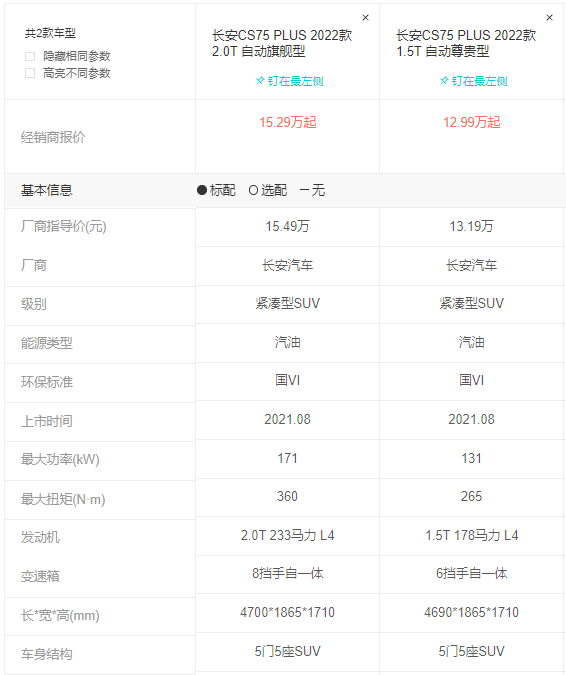Open the 长安CS75 PLUS 2022款 1.5T 自动尊贵型 title
Viewport: 566px width, 675px height.
pos(466,43)
